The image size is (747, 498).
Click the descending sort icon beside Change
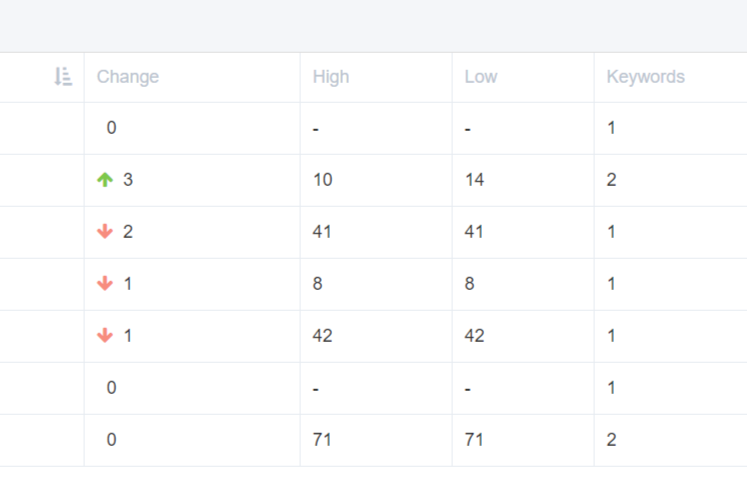pos(63,77)
